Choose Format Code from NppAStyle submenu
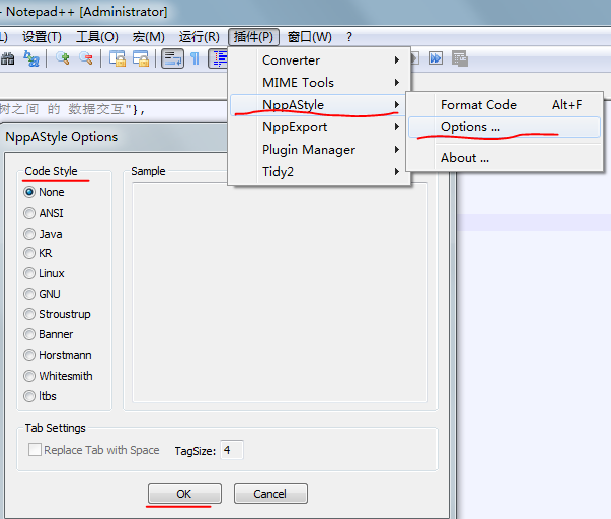 [504, 104]
